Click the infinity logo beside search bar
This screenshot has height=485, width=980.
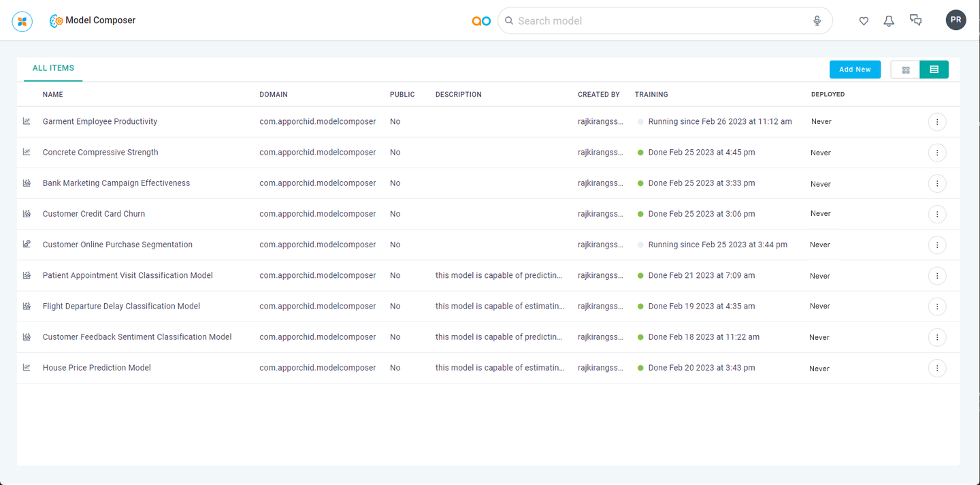point(481,21)
